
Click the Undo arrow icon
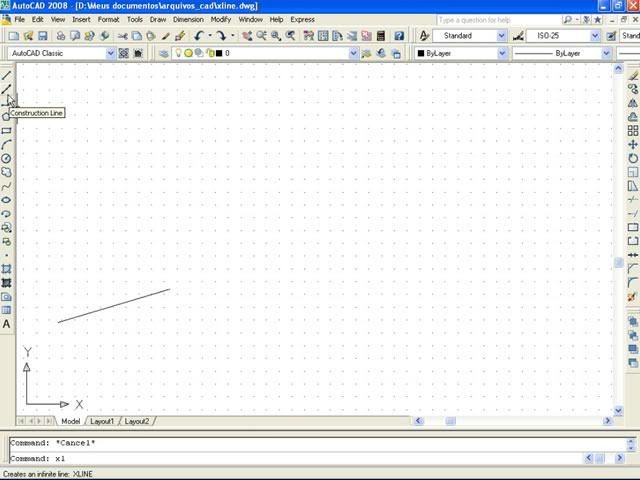point(199,36)
